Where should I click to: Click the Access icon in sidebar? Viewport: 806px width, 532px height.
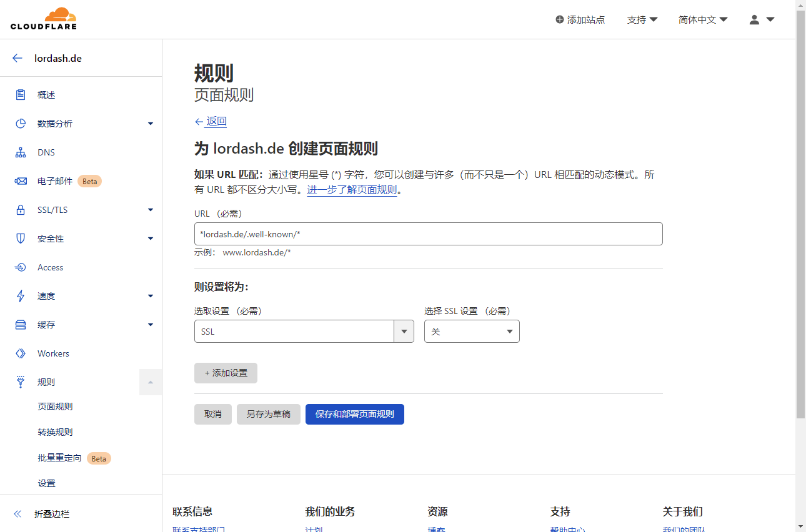[x=21, y=267]
